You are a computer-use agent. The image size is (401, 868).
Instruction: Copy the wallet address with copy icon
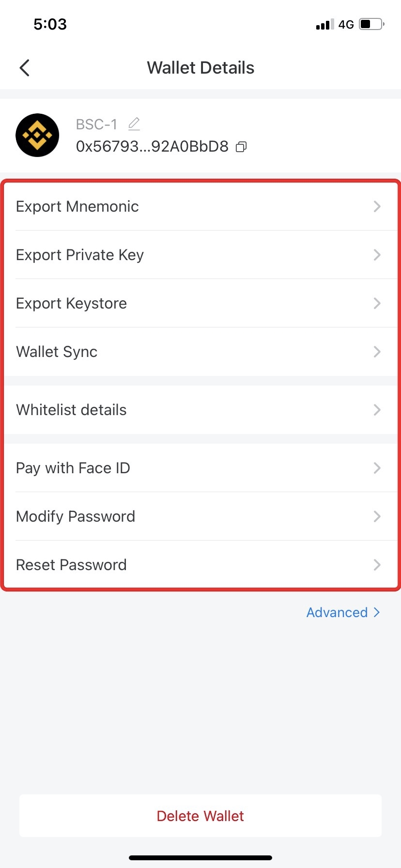241,147
